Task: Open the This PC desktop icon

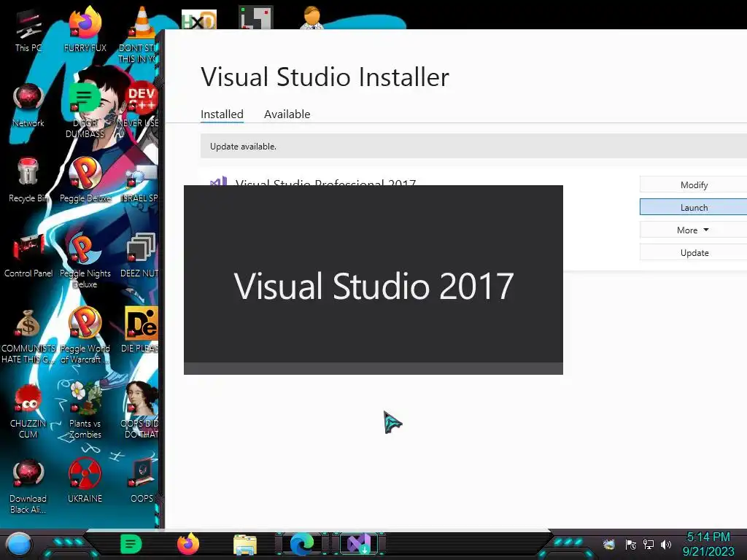Action: pyautogui.click(x=28, y=31)
